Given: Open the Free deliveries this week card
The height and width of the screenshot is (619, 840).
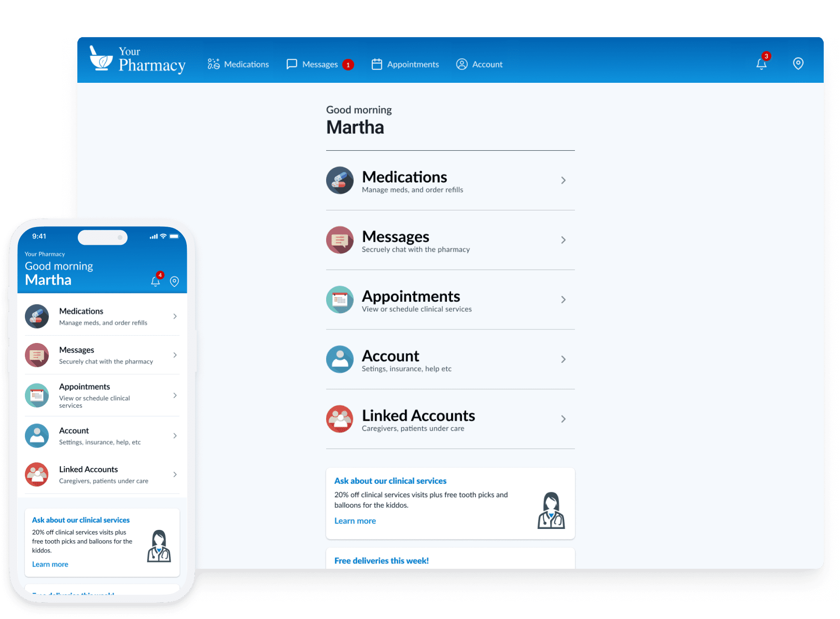Looking at the screenshot, I should pyautogui.click(x=381, y=561).
